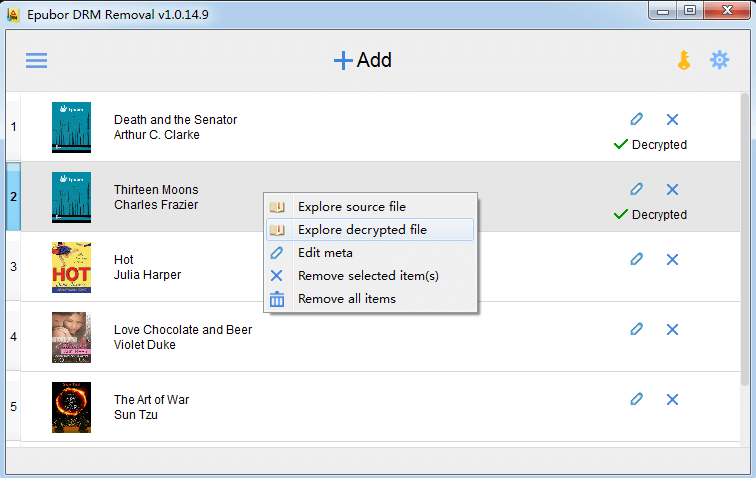
Task: Click Decrypted status of Thirteen Moons
Action: pyautogui.click(x=650, y=214)
